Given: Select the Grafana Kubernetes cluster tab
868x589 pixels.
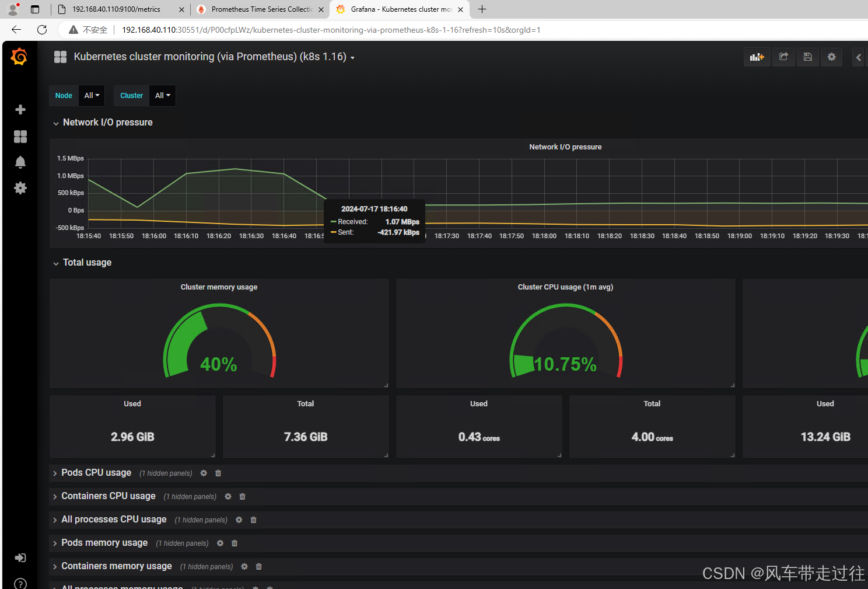Looking at the screenshot, I should (x=401, y=9).
